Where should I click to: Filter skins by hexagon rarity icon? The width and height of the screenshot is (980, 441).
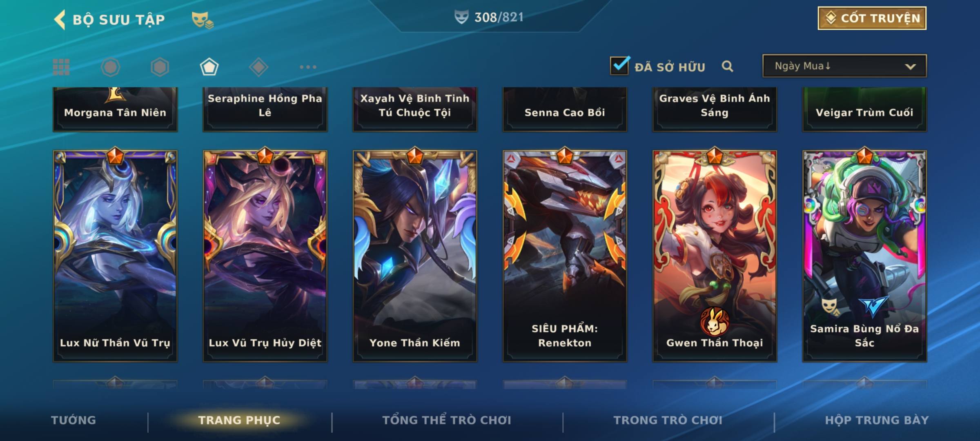160,67
